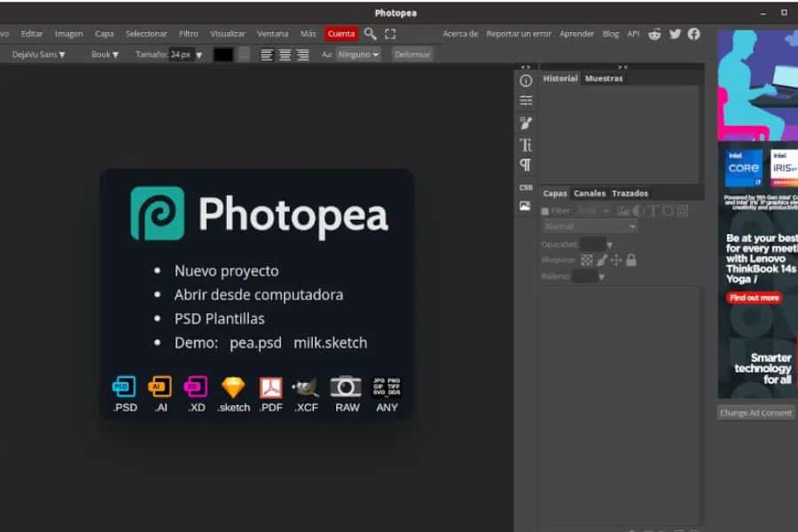This screenshot has height=532, width=798.
Task: Click the .PSD file format icon
Action: (125, 387)
